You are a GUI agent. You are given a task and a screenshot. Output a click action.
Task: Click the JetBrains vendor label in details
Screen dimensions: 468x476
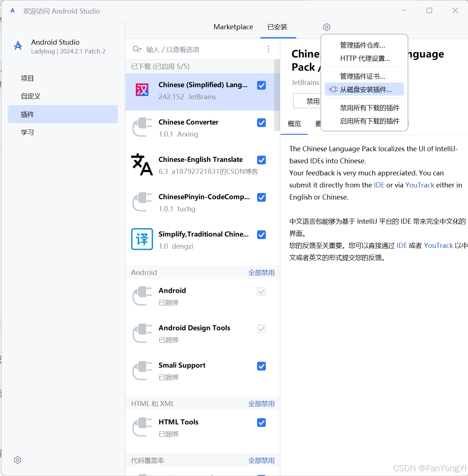pyautogui.click(x=305, y=83)
